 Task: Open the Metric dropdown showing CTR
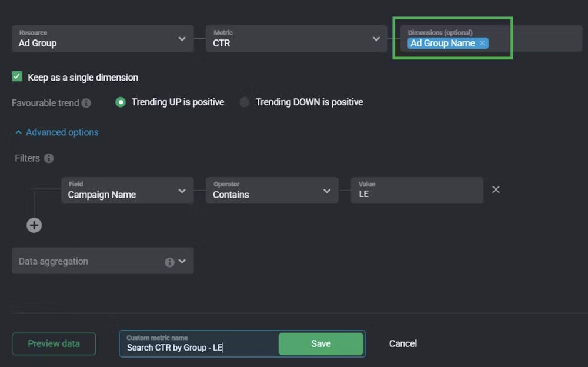click(x=376, y=38)
